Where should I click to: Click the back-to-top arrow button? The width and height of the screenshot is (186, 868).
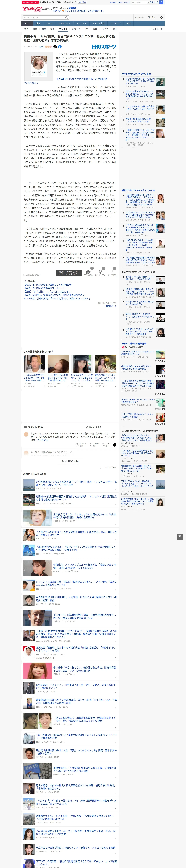180,536
